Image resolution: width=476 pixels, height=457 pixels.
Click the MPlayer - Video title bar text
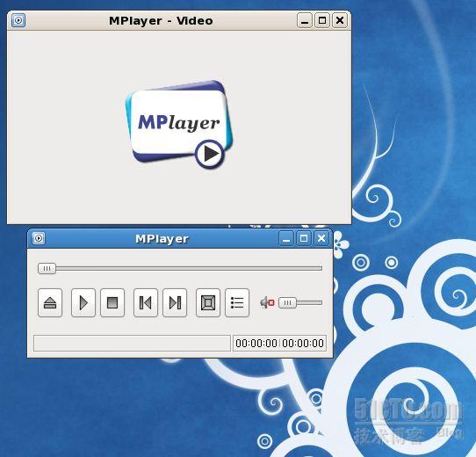(161, 21)
